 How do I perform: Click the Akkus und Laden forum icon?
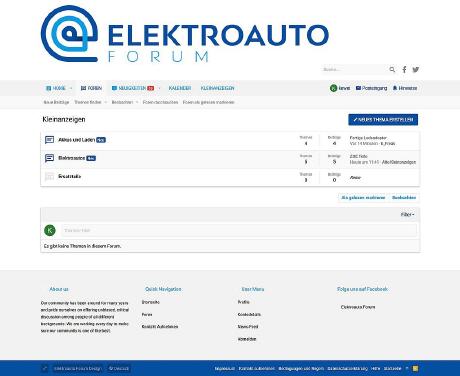49,140
